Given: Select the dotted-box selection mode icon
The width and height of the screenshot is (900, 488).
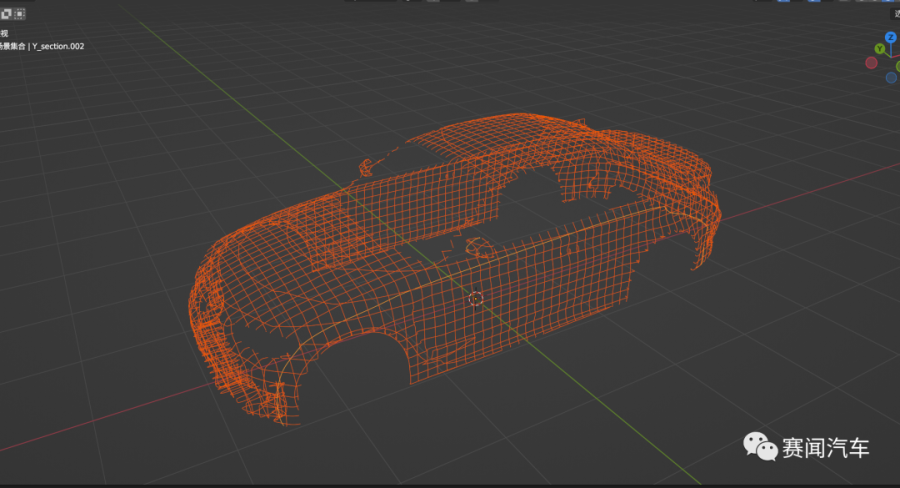Looking at the screenshot, I should (x=20, y=14).
